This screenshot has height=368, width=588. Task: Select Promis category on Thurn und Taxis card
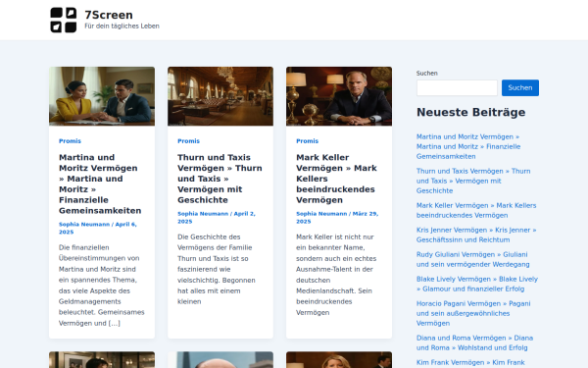188,141
